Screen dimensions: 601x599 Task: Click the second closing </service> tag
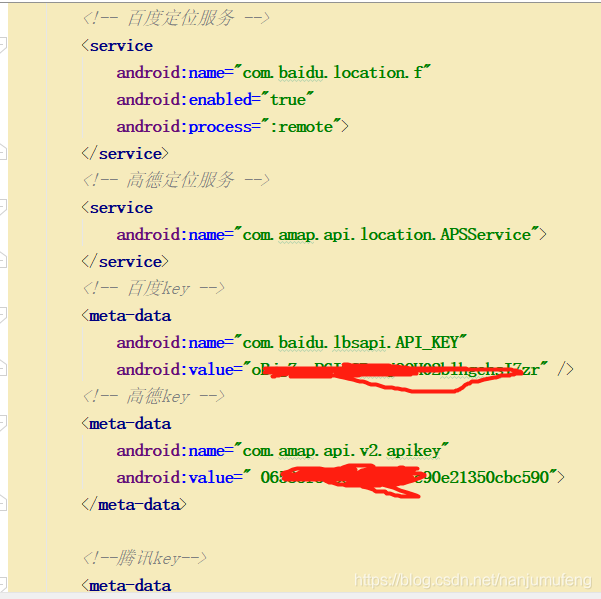(125, 261)
